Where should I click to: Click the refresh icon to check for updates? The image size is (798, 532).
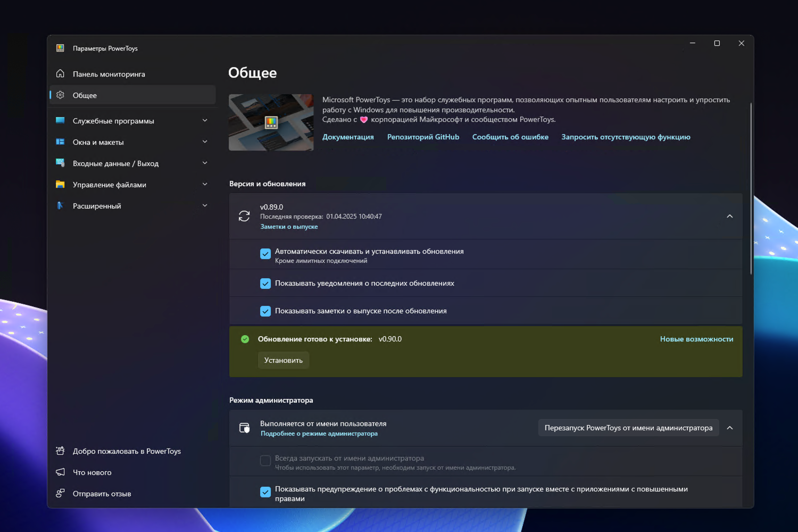[x=244, y=216]
